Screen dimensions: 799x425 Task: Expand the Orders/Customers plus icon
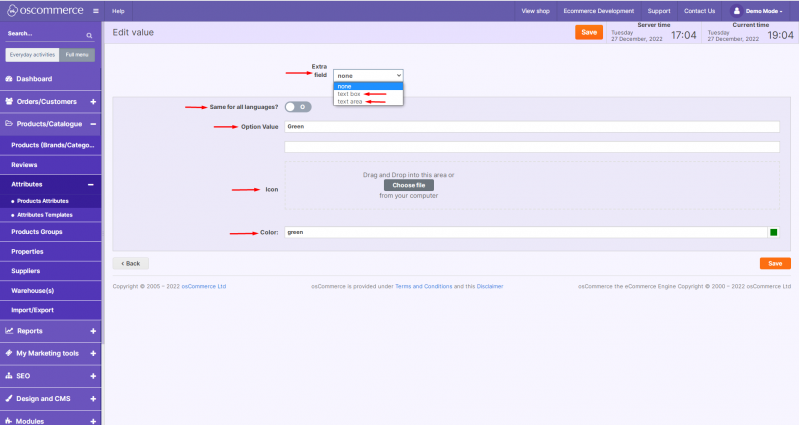[x=93, y=101]
